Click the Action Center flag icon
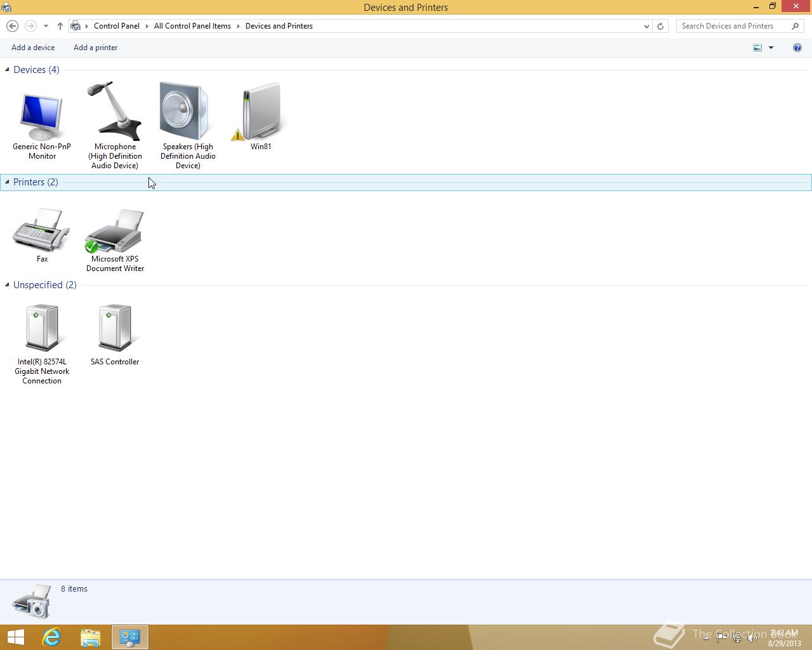Image resolution: width=812 pixels, height=650 pixels. [721, 638]
